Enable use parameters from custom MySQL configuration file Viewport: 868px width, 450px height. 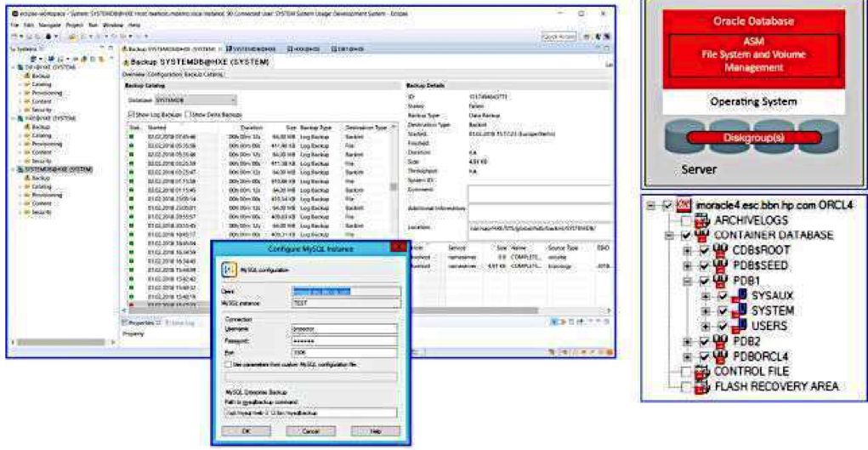point(229,364)
